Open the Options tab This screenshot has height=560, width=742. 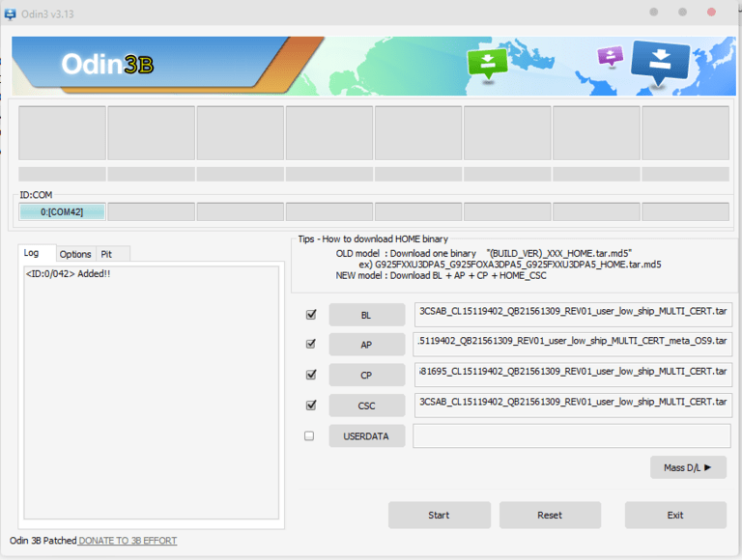click(x=75, y=254)
